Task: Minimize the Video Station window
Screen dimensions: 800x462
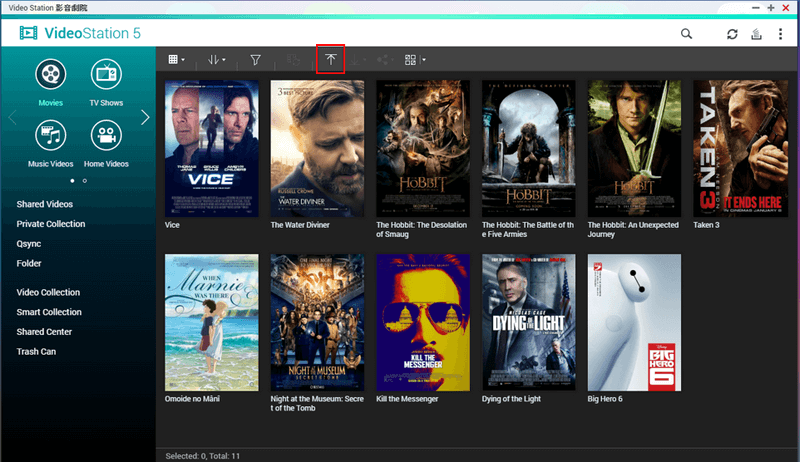Action: tap(756, 8)
